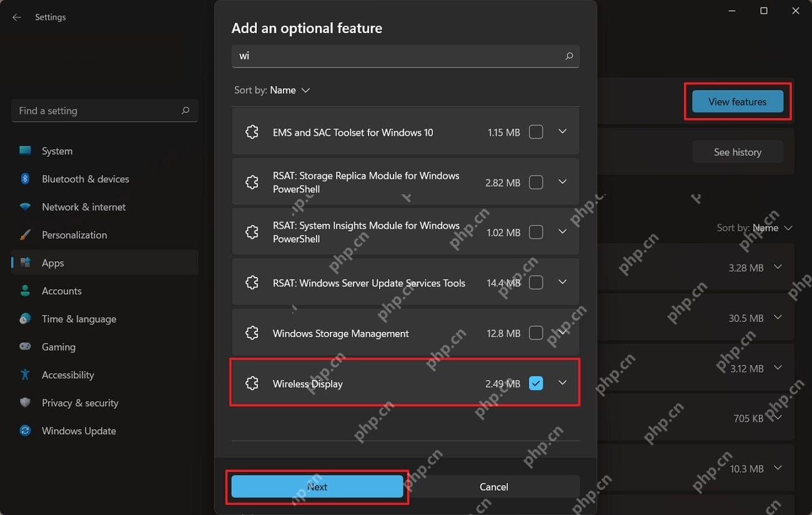Click 14.4 MB size text
This screenshot has height=515, width=812.
pyautogui.click(x=503, y=283)
